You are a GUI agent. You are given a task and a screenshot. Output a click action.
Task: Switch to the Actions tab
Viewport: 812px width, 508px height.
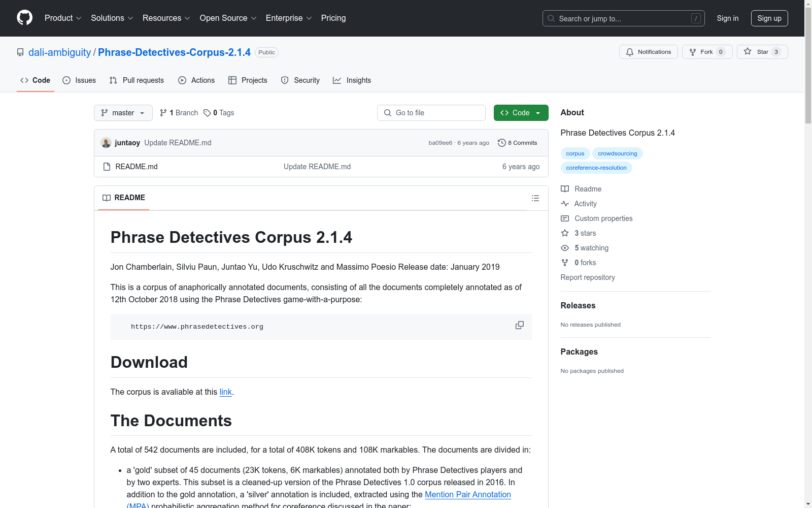click(x=196, y=80)
